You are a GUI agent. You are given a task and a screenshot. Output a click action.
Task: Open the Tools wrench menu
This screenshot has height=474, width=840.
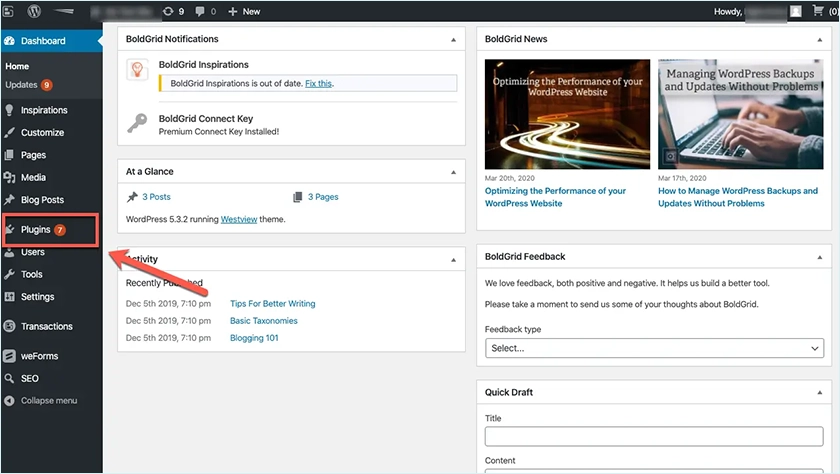pos(32,274)
